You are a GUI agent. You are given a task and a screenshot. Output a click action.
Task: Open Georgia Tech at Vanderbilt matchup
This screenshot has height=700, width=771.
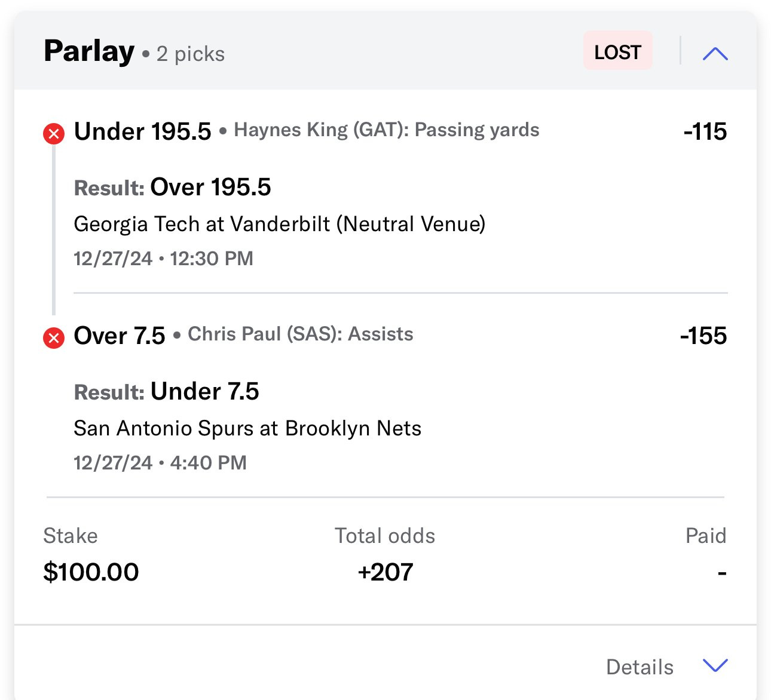[x=280, y=224]
